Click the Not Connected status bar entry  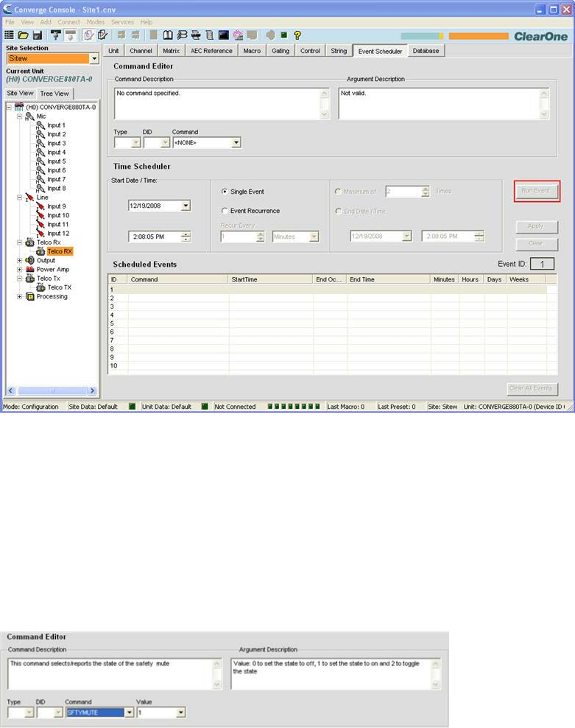coord(235,406)
